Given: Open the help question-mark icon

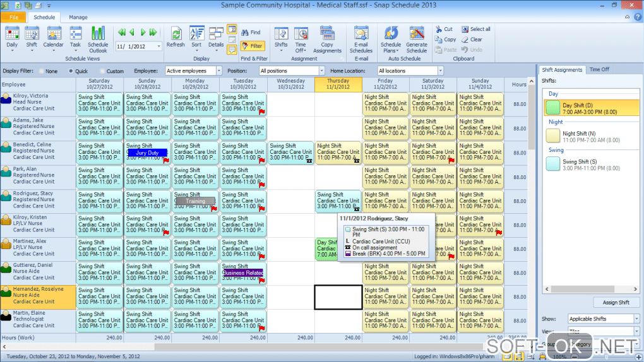Looking at the screenshot, I should [x=638, y=17].
